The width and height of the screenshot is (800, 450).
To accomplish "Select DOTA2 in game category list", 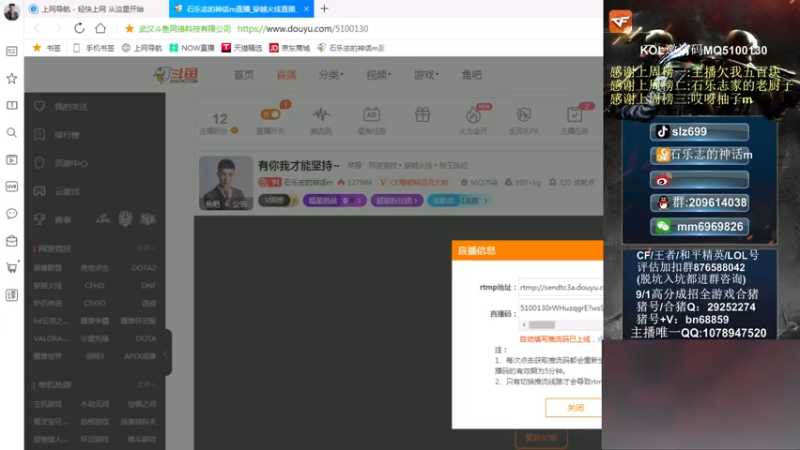I will tap(143, 267).
